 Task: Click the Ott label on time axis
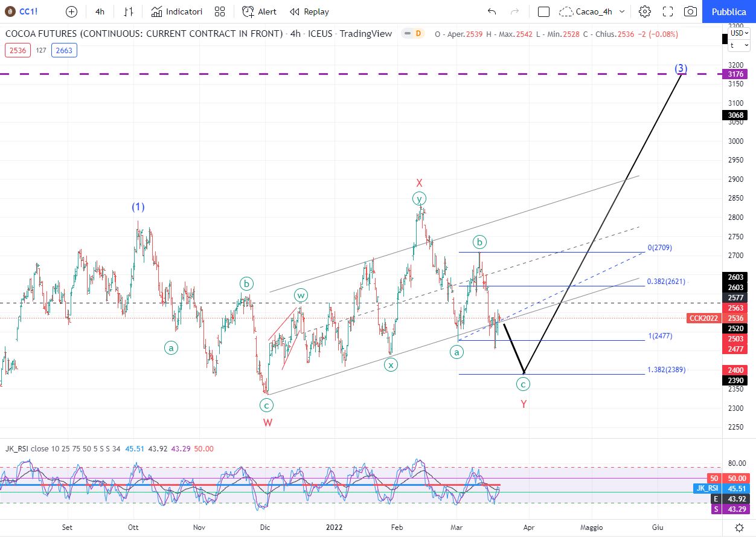click(133, 527)
